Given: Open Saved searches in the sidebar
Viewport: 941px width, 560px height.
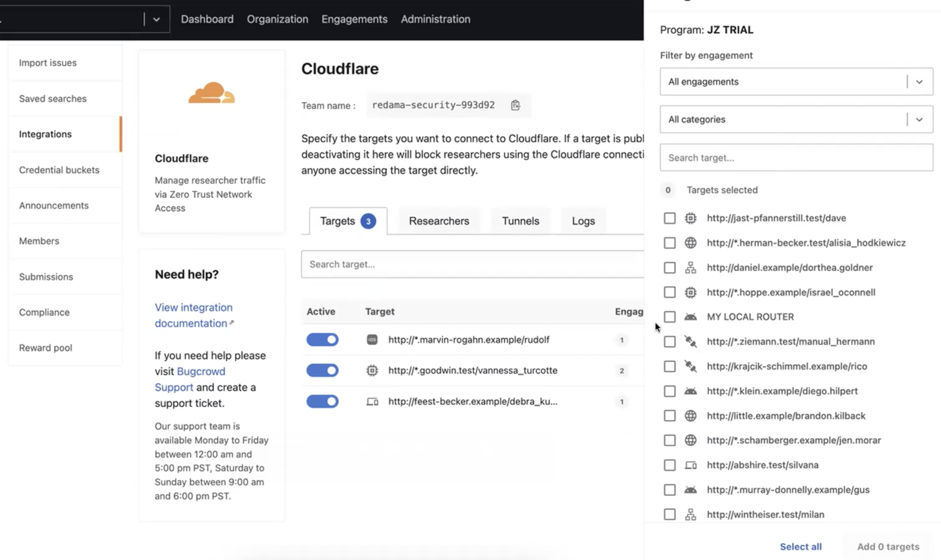Looking at the screenshot, I should pyautogui.click(x=65, y=99).
